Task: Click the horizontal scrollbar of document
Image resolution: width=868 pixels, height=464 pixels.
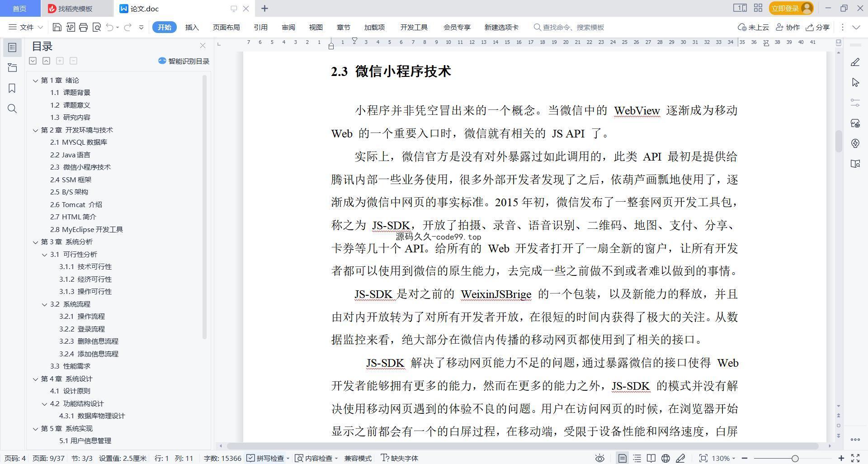Action: (522, 446)
